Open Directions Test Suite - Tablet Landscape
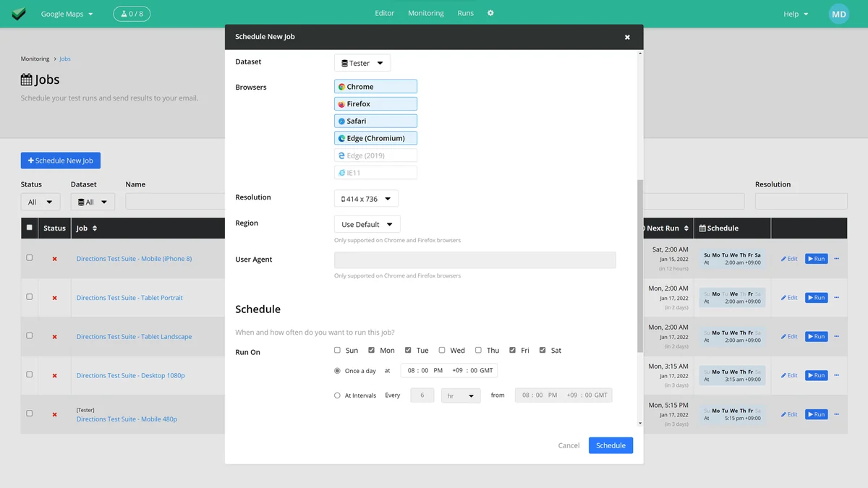The width and height of the screenshot is (868, 488). point(134,337)
